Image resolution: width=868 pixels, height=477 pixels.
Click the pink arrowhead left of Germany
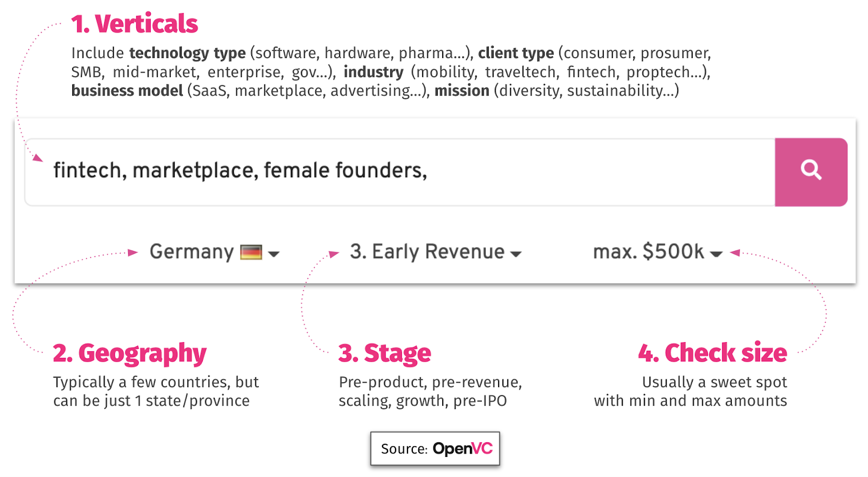click(x=133, y=252)
